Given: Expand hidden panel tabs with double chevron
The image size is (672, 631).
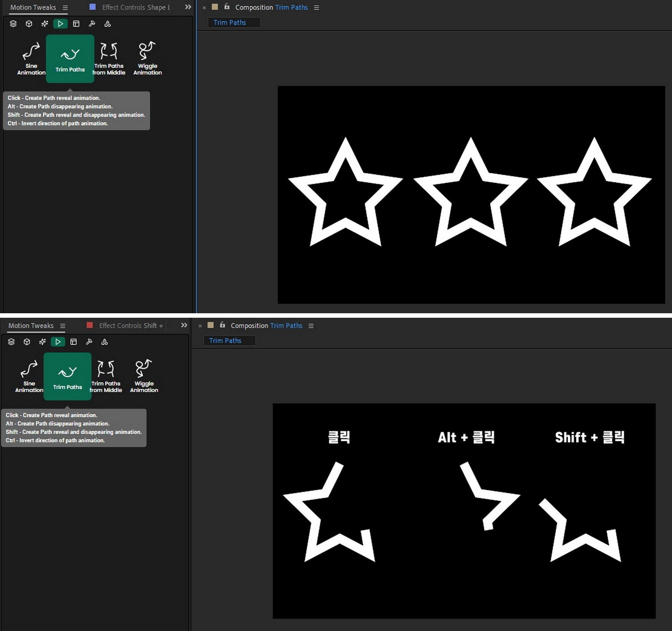Looking at the screenshot, I should click(x=187, y=7).
